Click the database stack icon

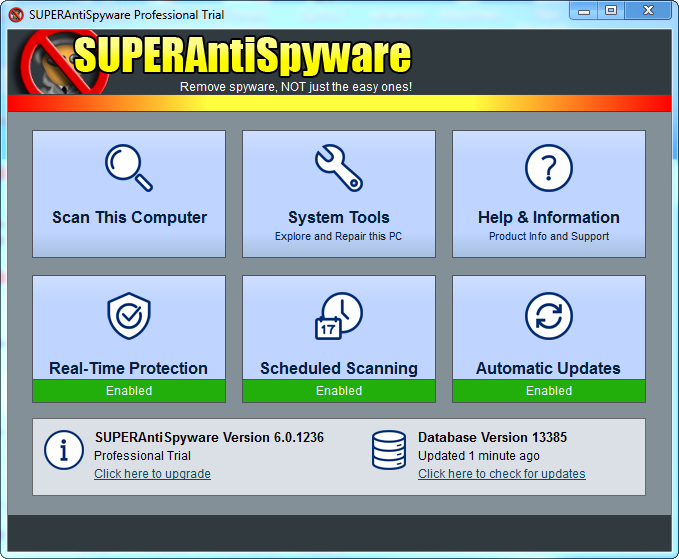pyautogui.click(x=389, y=450)
